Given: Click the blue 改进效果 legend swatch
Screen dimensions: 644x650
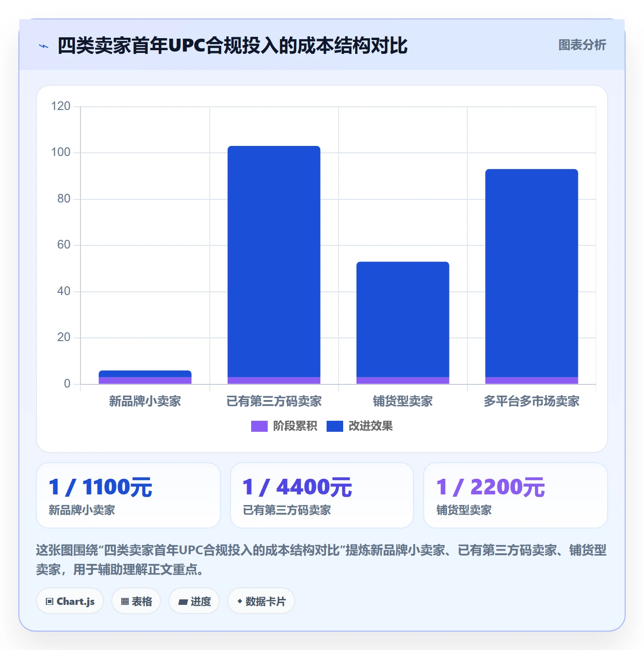Looking at the screenshot, I should (335, 426).
